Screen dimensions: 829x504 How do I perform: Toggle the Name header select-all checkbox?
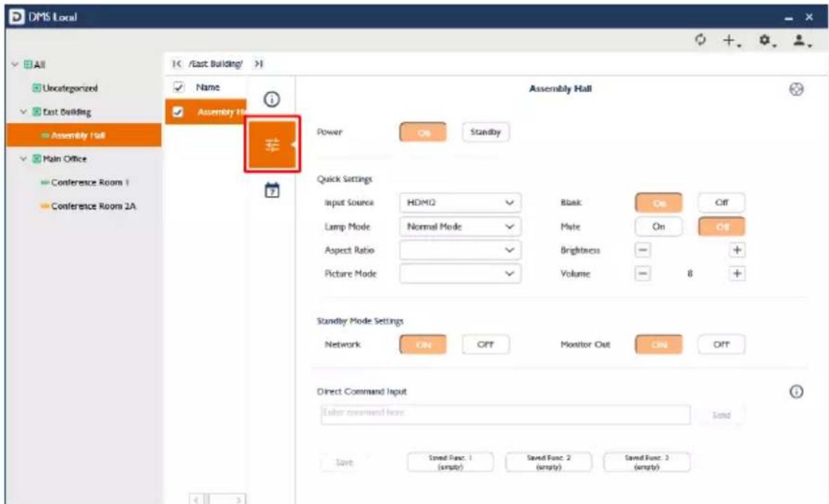179,87
